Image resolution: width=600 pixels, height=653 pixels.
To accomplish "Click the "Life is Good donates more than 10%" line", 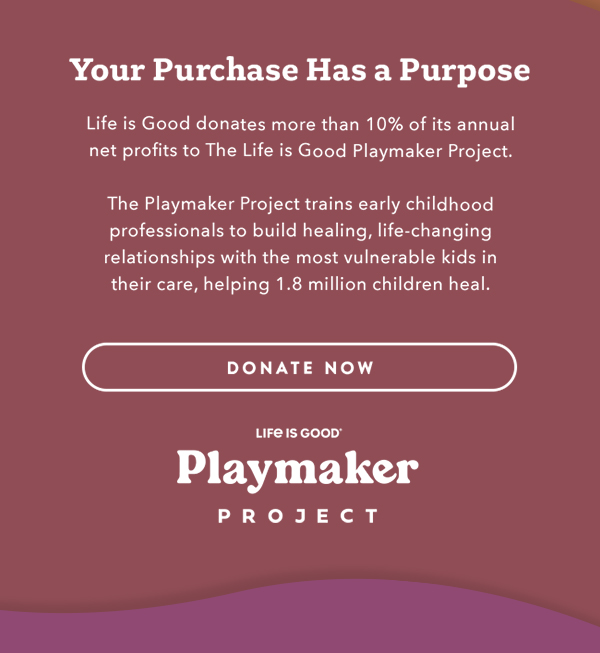I will (x=300, y=125).
